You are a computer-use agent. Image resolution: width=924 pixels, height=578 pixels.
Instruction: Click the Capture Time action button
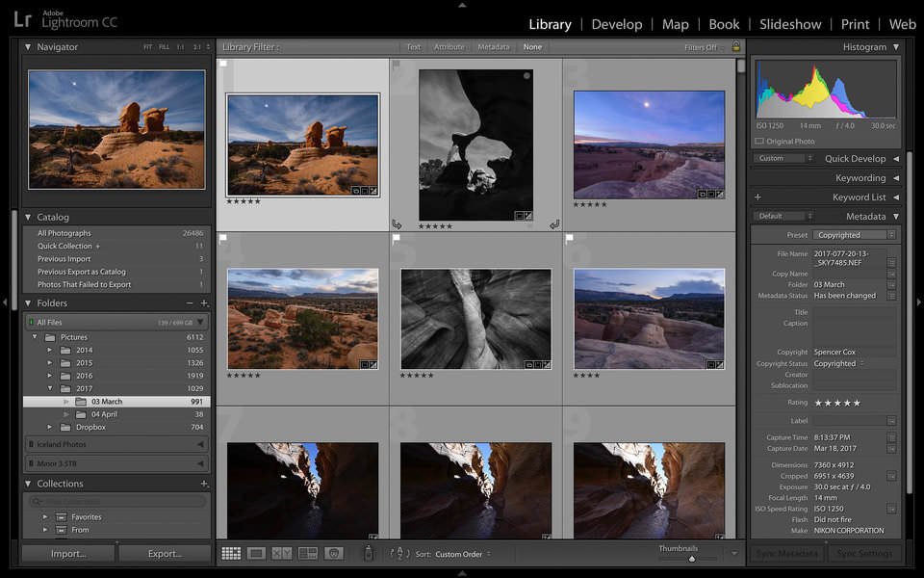tap(891, 437)
